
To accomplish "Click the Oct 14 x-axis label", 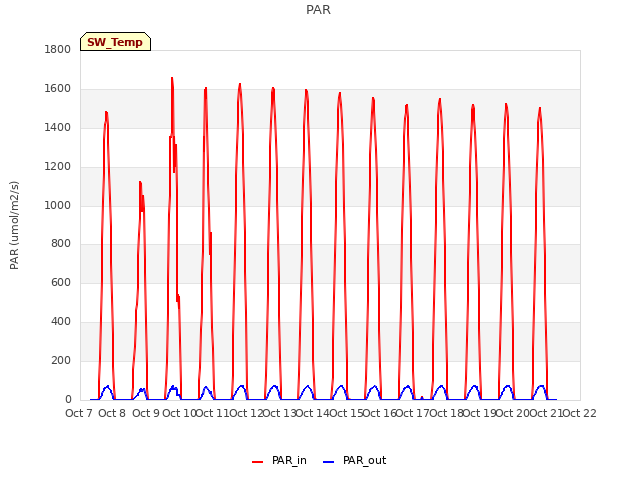I will [313, 413].
